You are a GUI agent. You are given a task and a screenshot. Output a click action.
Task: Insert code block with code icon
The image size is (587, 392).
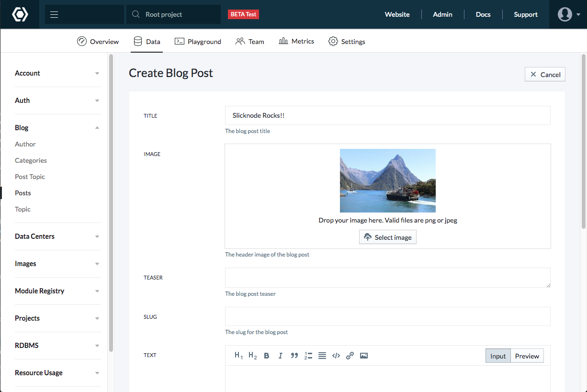click(336, 356)
